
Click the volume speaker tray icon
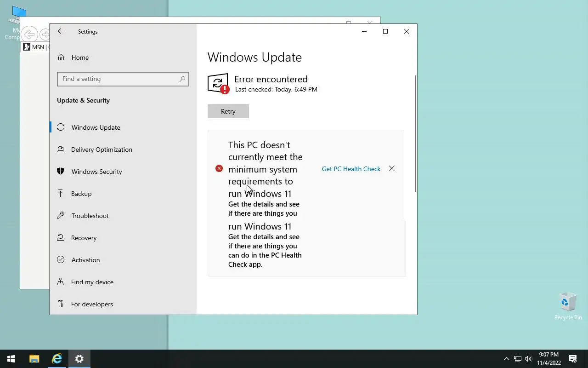[x=528, y=359]
